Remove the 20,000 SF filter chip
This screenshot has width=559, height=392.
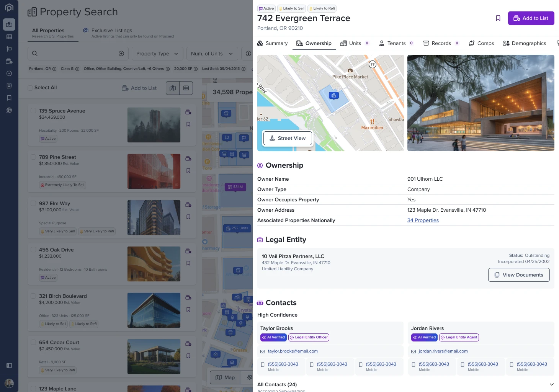pos(196,69)
